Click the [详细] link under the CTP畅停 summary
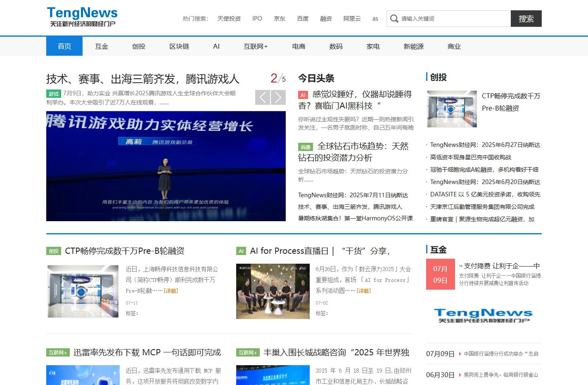Screen dimensions: 588x385 point(171,291)
